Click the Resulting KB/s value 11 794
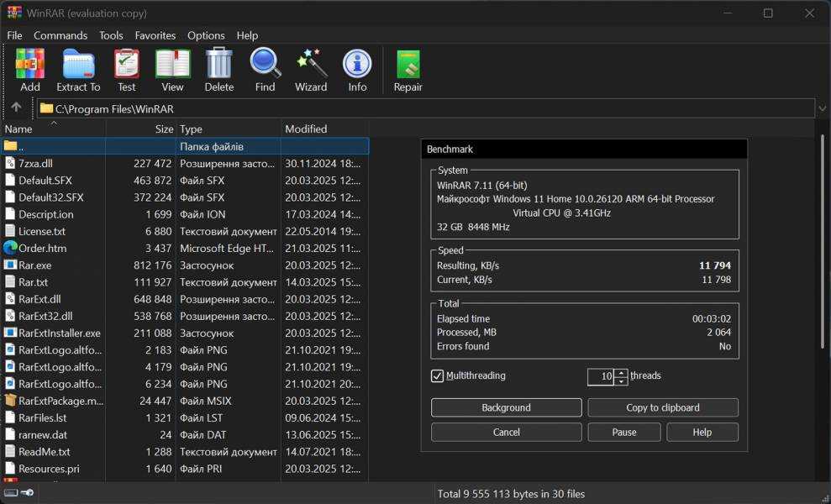The image size is (831, 504). pos(715,265)
